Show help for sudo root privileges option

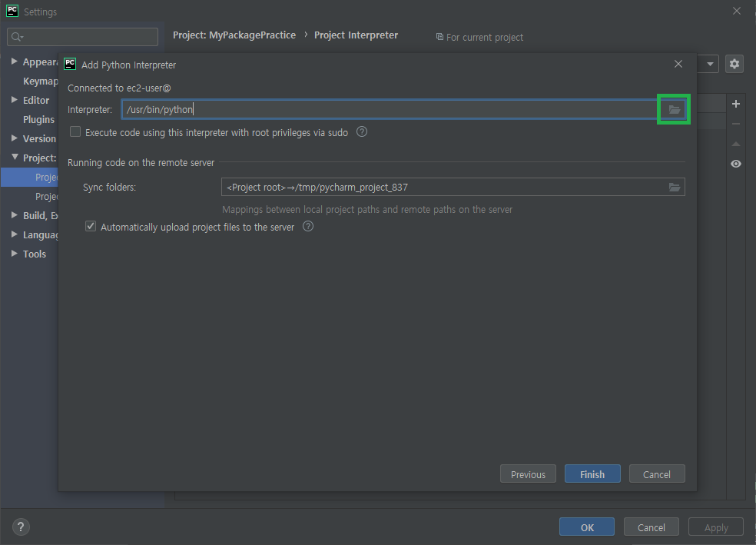tap(362, 131)
